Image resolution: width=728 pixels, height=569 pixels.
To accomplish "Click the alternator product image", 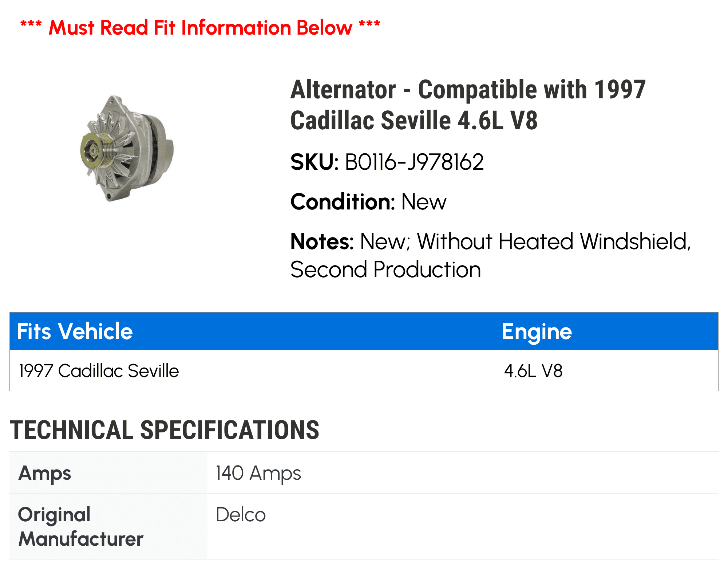I will coord(127,149).
